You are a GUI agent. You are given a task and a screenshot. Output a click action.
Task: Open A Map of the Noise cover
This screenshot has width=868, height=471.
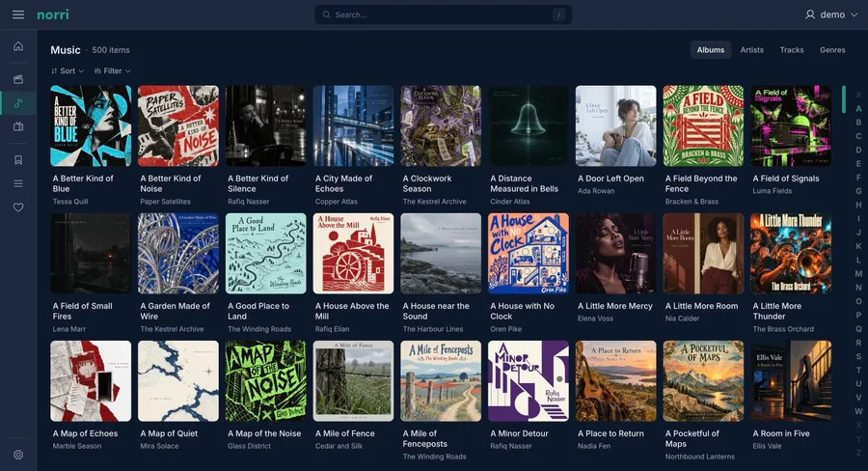pyautogui.click(x=266, y=381)
